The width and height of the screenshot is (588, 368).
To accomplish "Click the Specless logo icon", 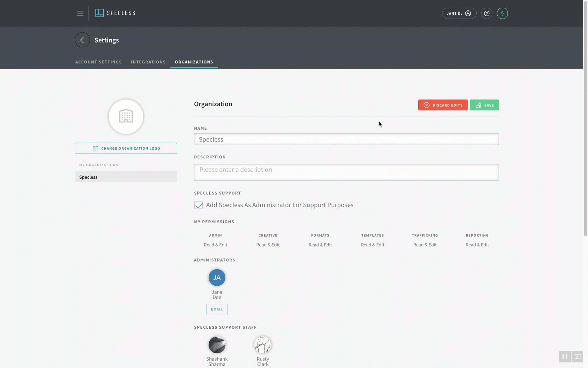I will (99, 13).
